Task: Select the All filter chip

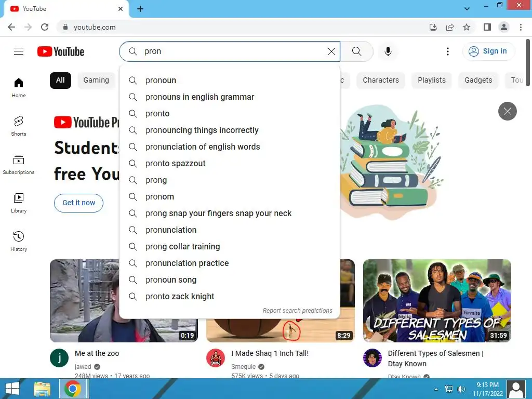Action: click(60, 81)
